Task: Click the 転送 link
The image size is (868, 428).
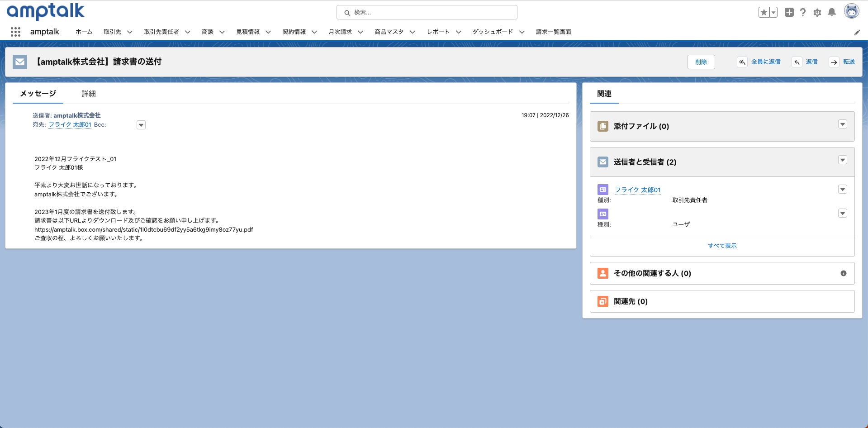Action: 849,62
